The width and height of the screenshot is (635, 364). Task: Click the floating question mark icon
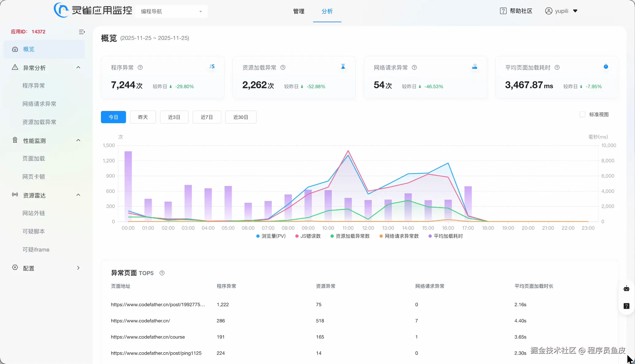point(626,306)
